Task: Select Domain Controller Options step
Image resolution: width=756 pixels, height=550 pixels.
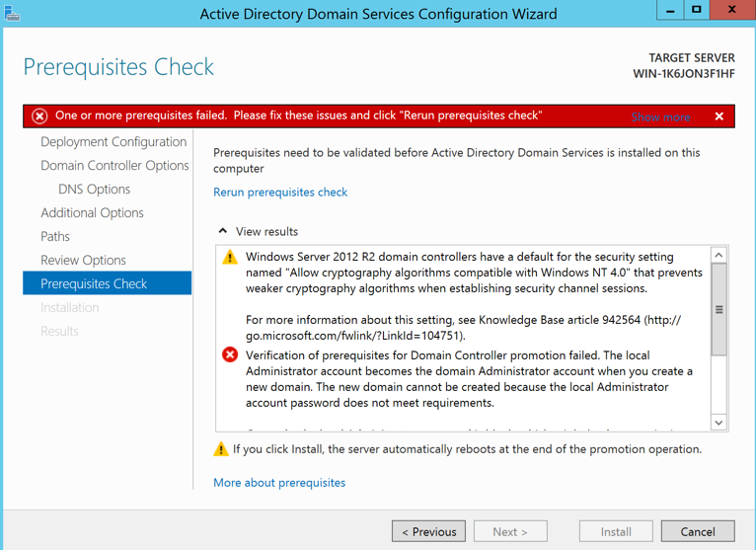Action: click(x=114, y=165)
